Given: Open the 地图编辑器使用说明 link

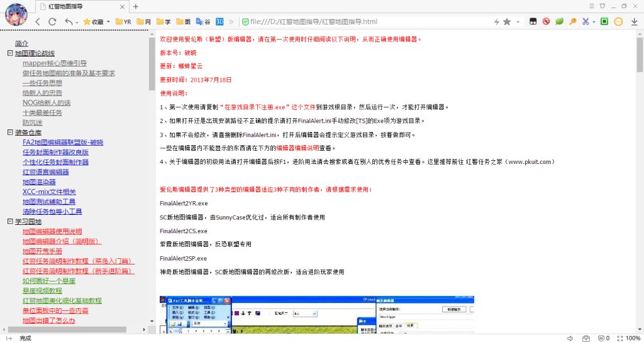Looking at the screenshot, I should point(52,231).
